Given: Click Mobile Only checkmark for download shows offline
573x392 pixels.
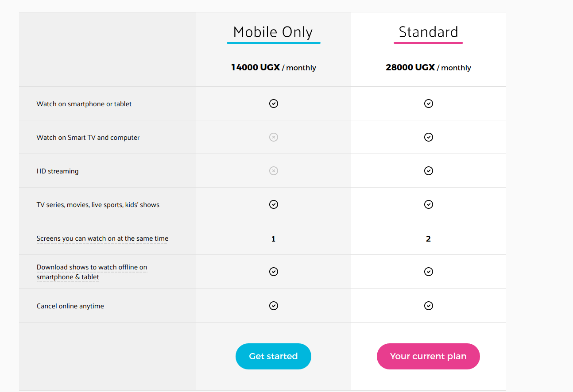Looking at the screenshot, I should (274, 272).
